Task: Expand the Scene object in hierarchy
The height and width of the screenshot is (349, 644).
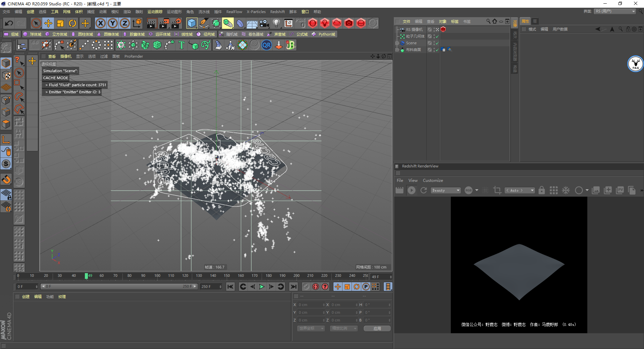Action: pyautogui.click(x=397, y=43)
